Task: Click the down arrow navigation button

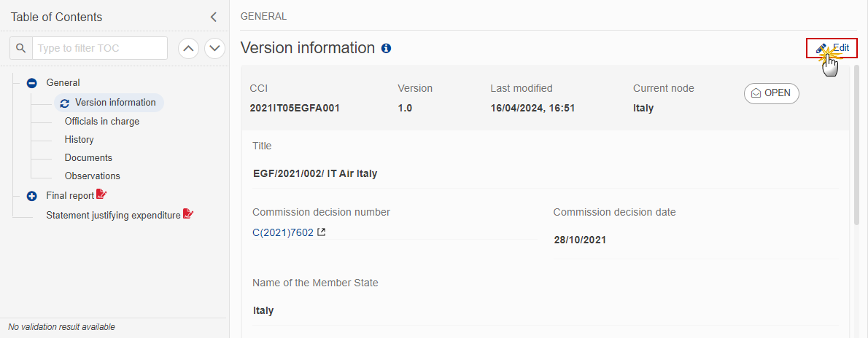Action: coord(214,48)
